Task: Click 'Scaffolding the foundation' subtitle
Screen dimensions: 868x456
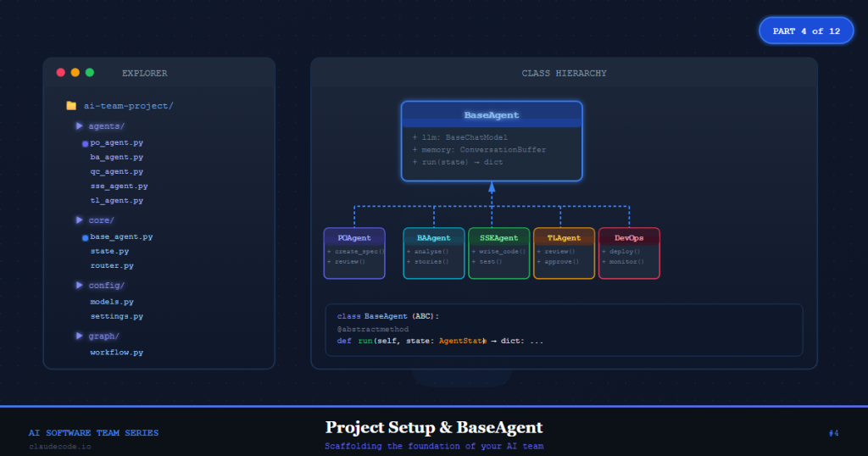Action: (x=434, y=446)
